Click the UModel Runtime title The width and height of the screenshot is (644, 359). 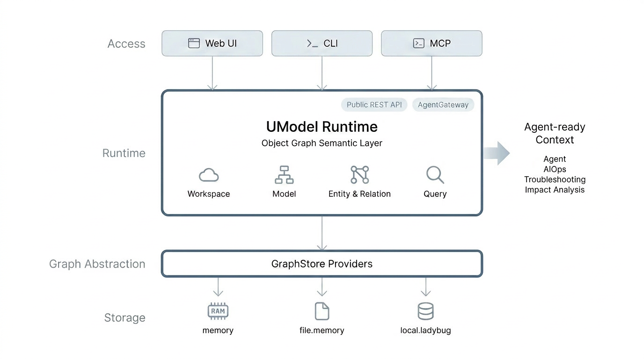(x=322, y=127)
